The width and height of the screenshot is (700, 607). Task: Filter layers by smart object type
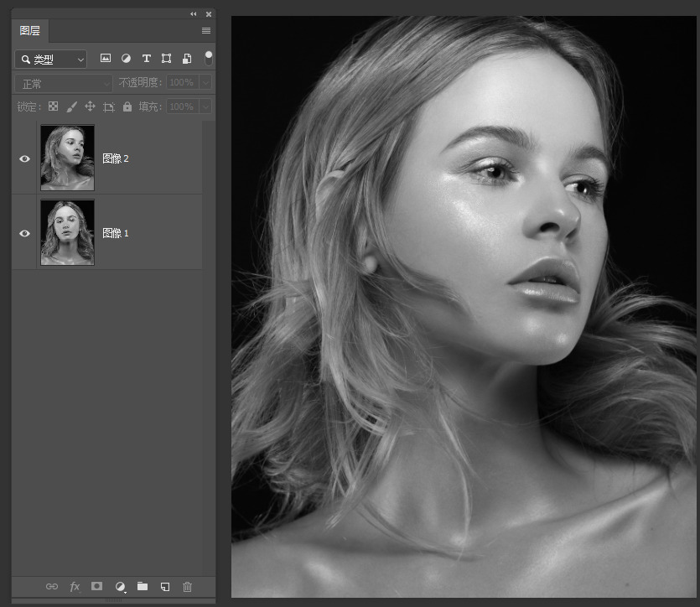click(x=186, y=59)
